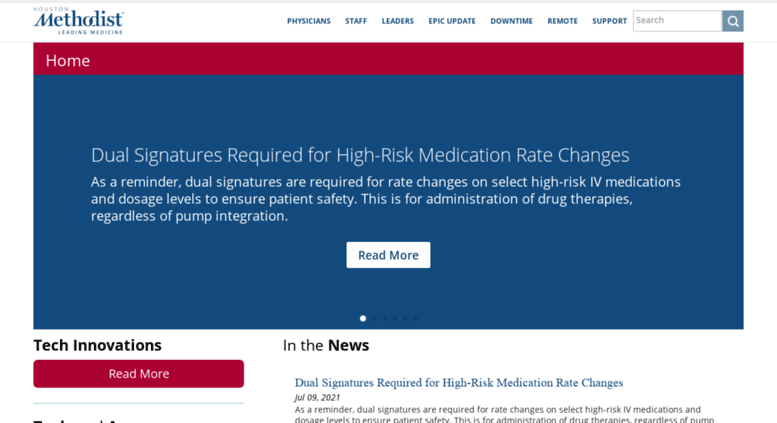Screen dimensions: 777x423
Task: Click red Read More under Tech Innovations
Action: (139, 373)
